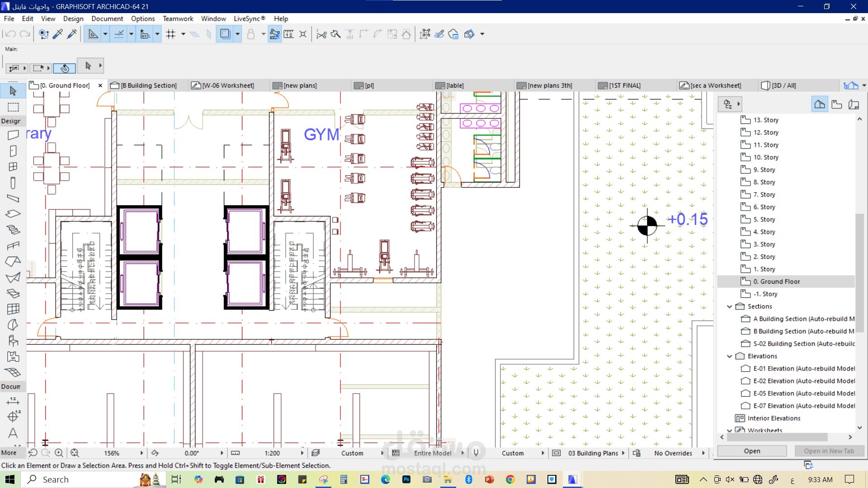Image resolution: width=868 pixels, height=488 pixels.
Task: Open the Teamwork menu
Action: (178, 19)
